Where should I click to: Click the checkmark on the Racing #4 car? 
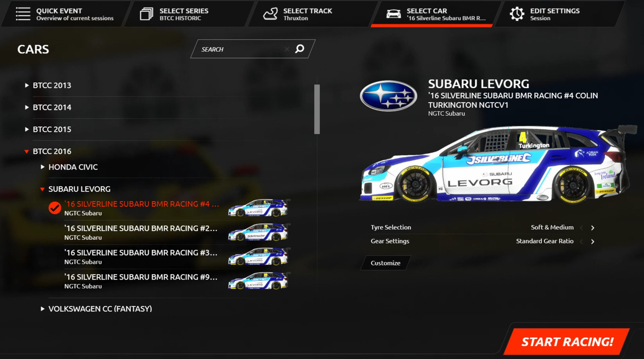pos(55,208)
